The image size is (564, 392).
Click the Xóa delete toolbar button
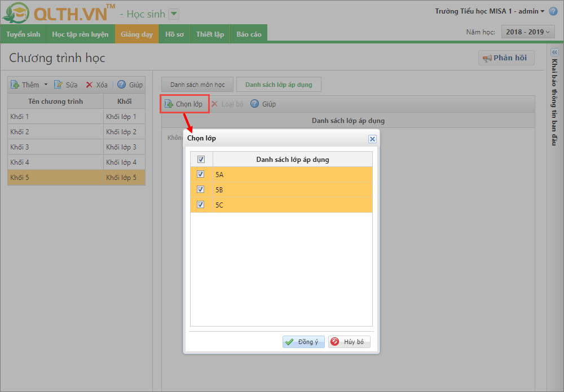[x=96, y=85]
